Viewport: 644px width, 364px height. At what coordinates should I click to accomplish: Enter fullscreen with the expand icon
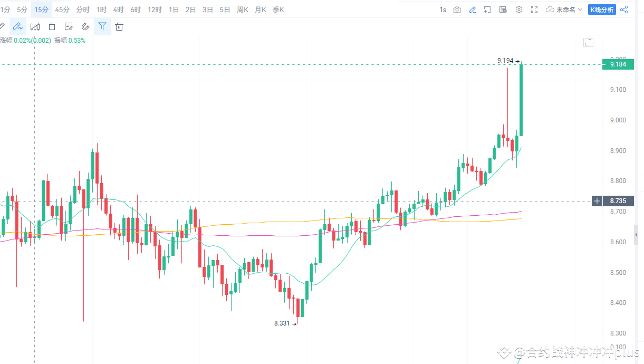coord(534,9)
